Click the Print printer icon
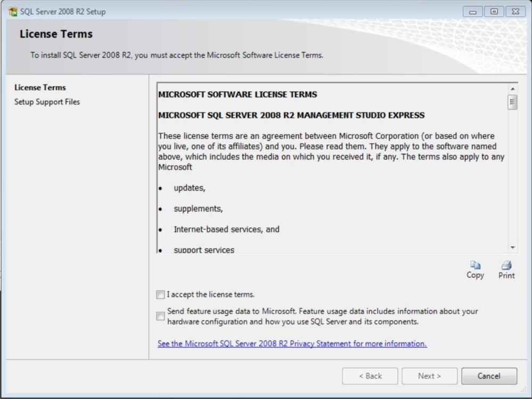Screen dimensions: 532x399 506,265
